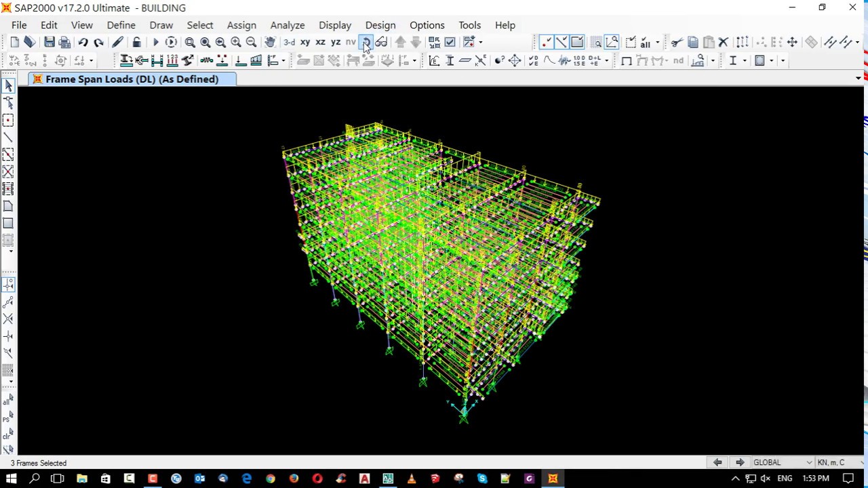This screenshot has width=868, height=488.
Task: Show hidden system tray icons
Action: click(x=735, y=479)
